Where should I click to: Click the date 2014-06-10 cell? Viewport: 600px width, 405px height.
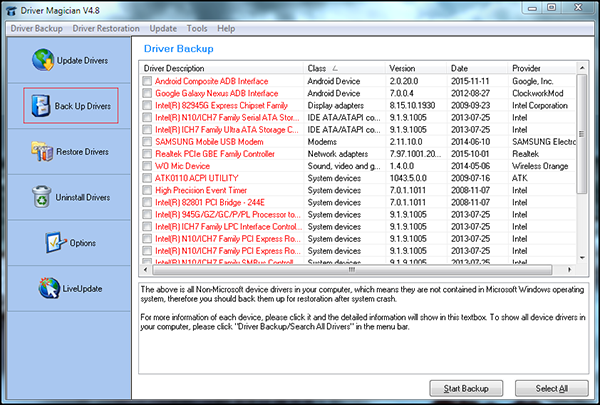470,142
